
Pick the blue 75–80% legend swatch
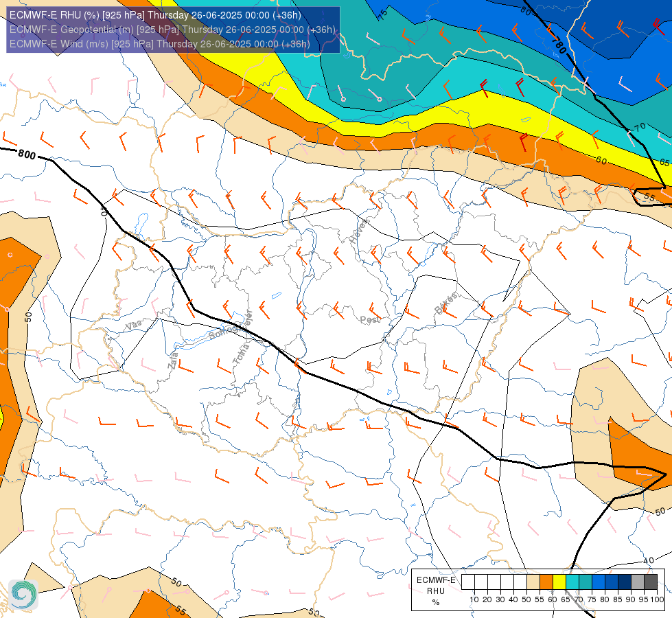(599, 582)
